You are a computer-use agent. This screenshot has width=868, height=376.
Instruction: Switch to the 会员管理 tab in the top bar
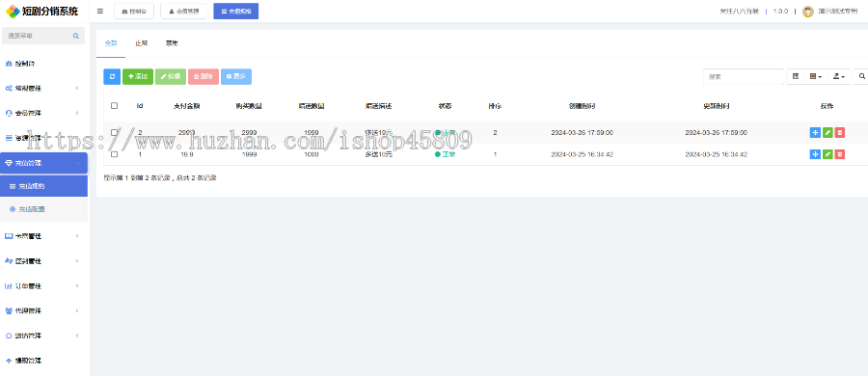tap(184, 11)
